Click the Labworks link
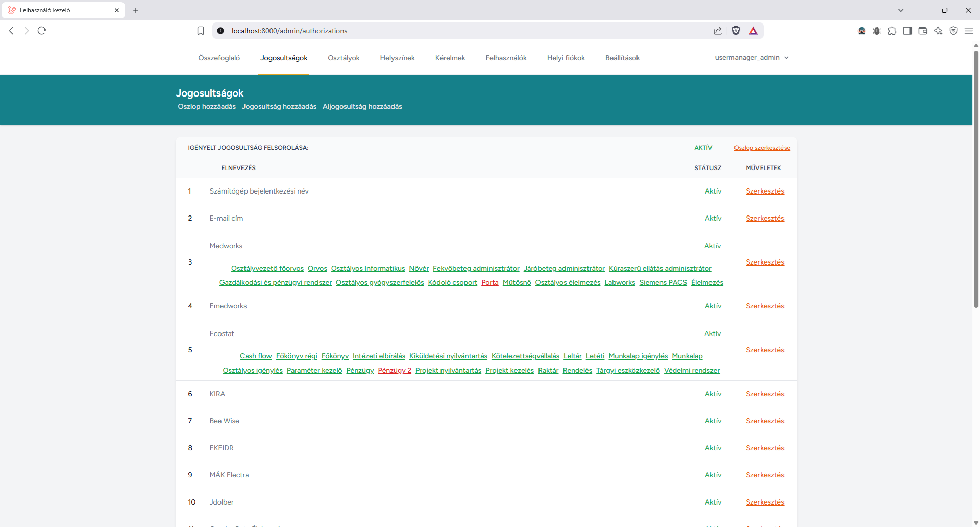 click(x=620, y=282)
